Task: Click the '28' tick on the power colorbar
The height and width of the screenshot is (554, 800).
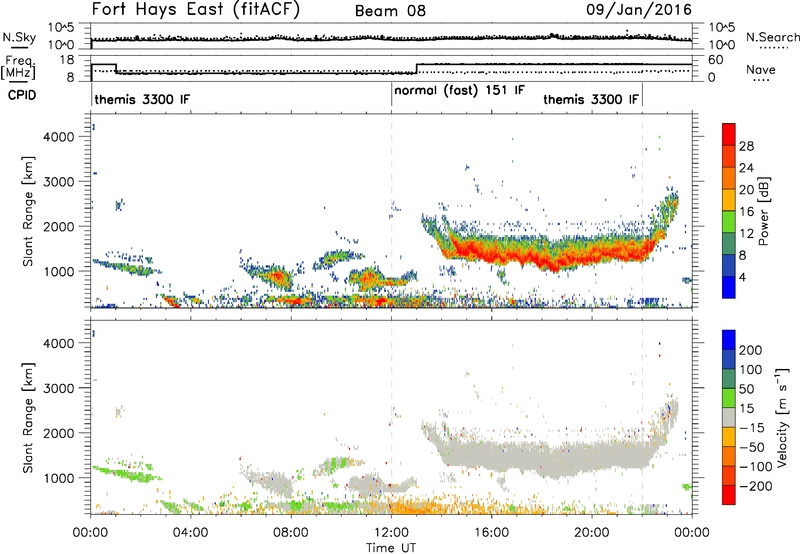Action: (x=746, y=146)
